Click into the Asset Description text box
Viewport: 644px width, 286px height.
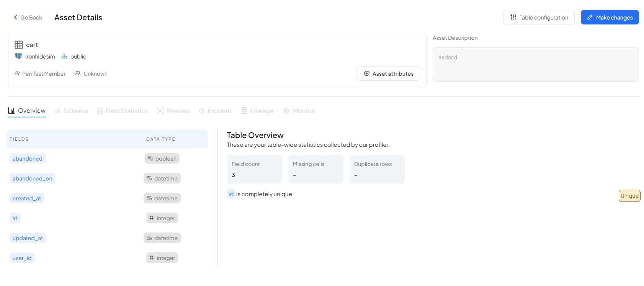tap(535, 65)
